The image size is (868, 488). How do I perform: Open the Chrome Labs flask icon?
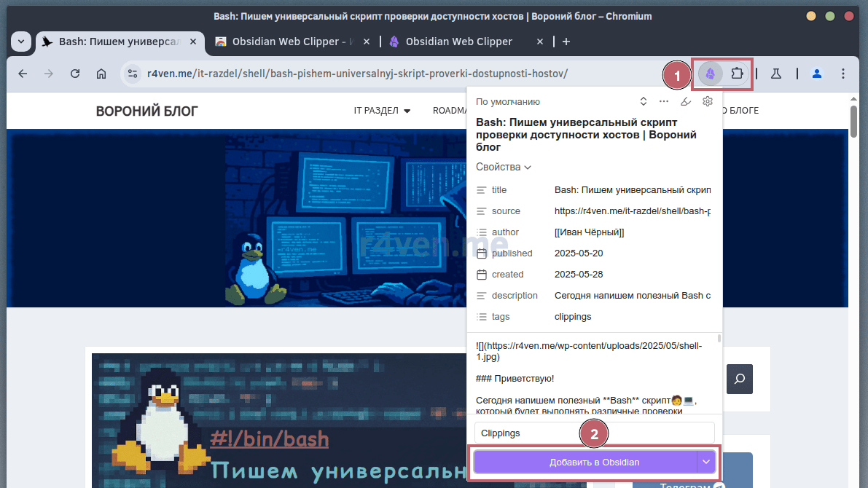[x=776, y=74]
